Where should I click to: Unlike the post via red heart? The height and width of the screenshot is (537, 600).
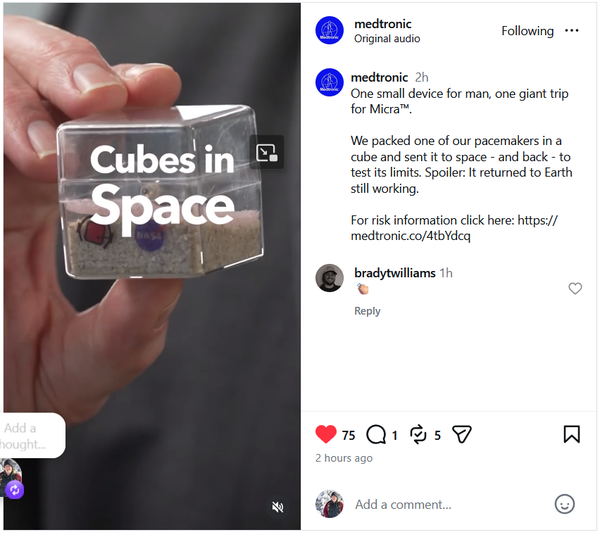(326, 434)
